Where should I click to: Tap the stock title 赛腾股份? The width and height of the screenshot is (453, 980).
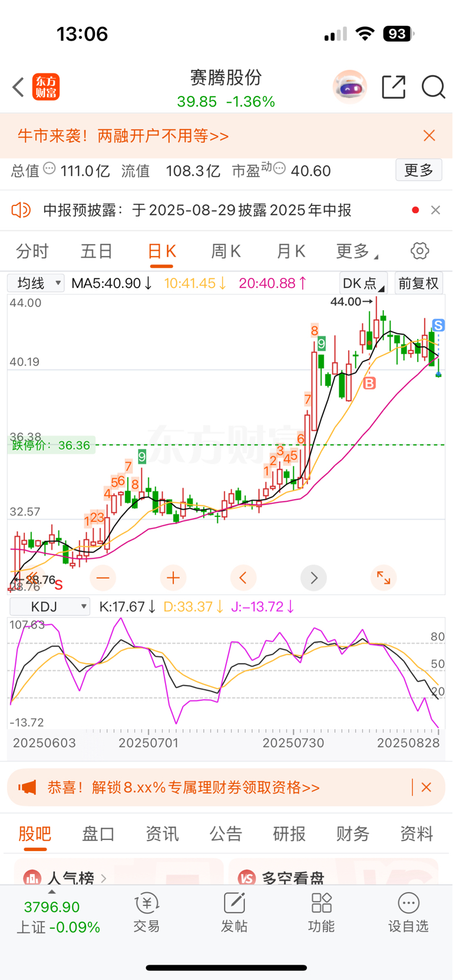tap(226, 78)
